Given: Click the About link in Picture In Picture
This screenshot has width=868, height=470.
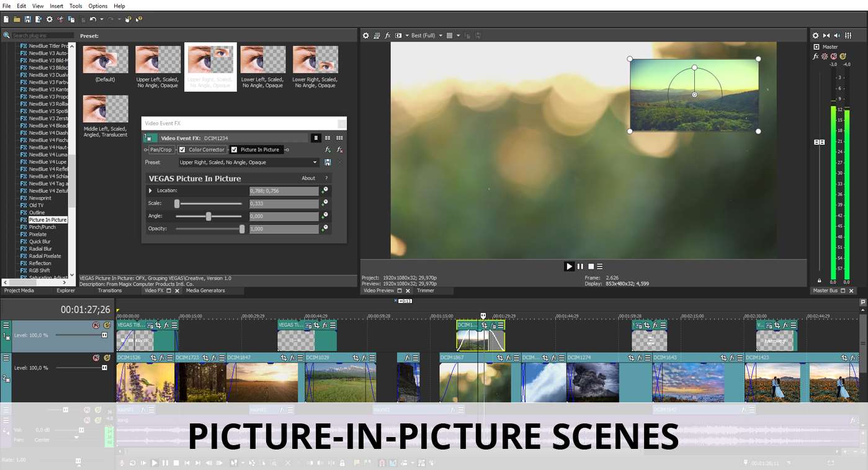Looking at the screenshot, I should click(x=308, y=178).
